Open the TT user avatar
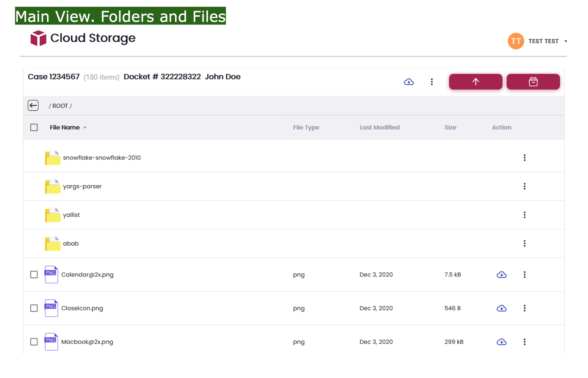This screenshot has height=378, width=588. (x=516, y=41)
